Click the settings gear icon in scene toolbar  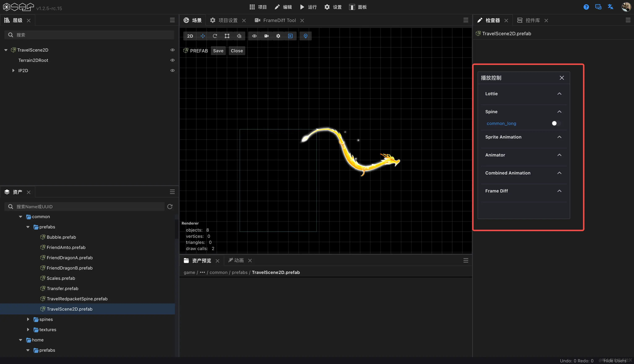click(278, 36)
